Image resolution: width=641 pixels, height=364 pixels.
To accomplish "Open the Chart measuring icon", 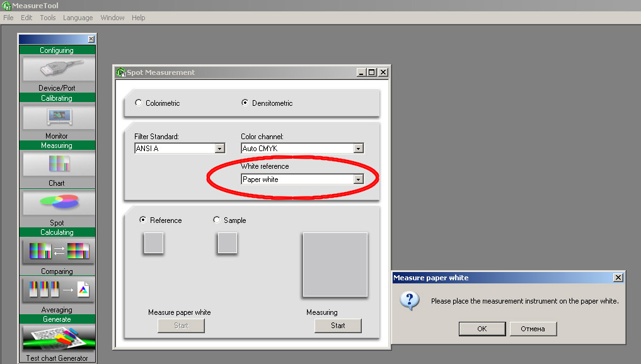I will [57, 164].
